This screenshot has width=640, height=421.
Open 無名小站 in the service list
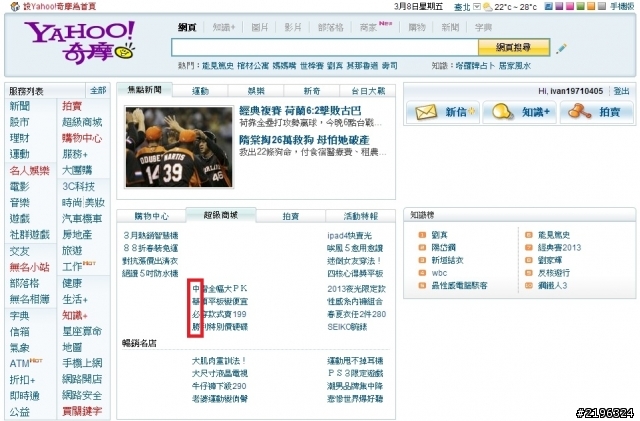pos(29,267)
